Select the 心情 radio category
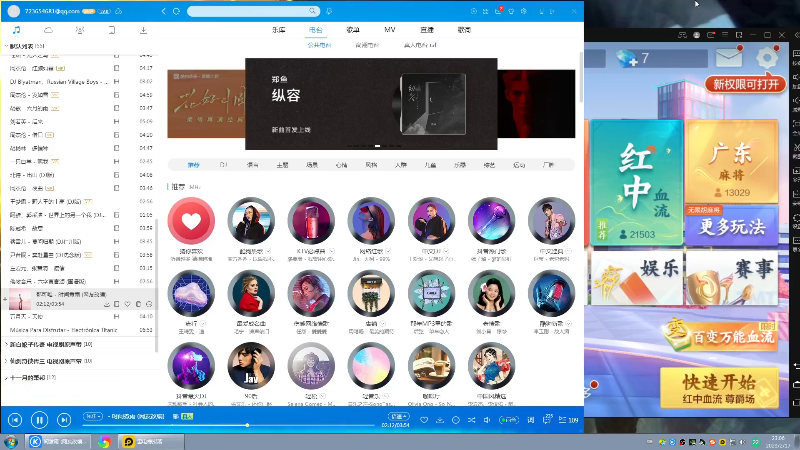Image resolution: width=800 pixels, height=450 pixels. pos(341,165)
